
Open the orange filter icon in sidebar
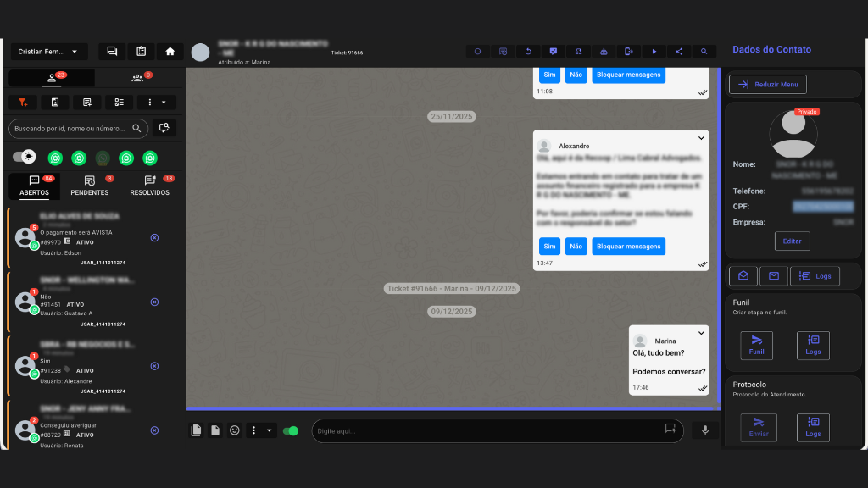pos(23,102)
